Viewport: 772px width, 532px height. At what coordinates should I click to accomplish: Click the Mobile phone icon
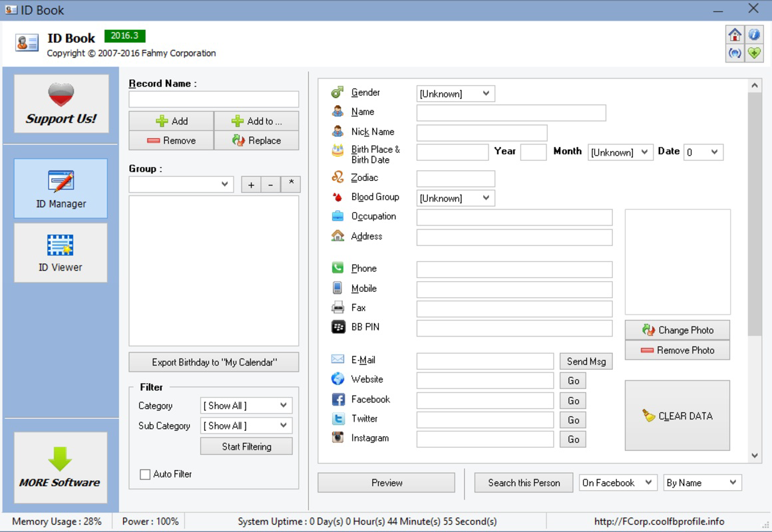[338, 288]
